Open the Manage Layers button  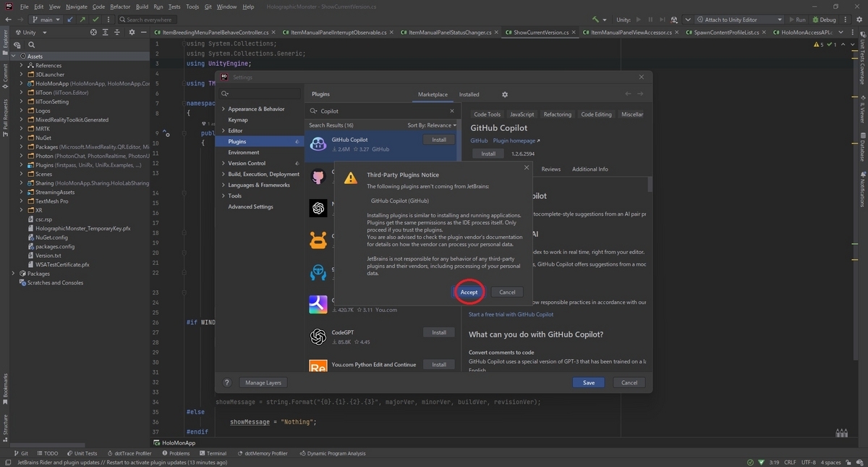(263, 382)
